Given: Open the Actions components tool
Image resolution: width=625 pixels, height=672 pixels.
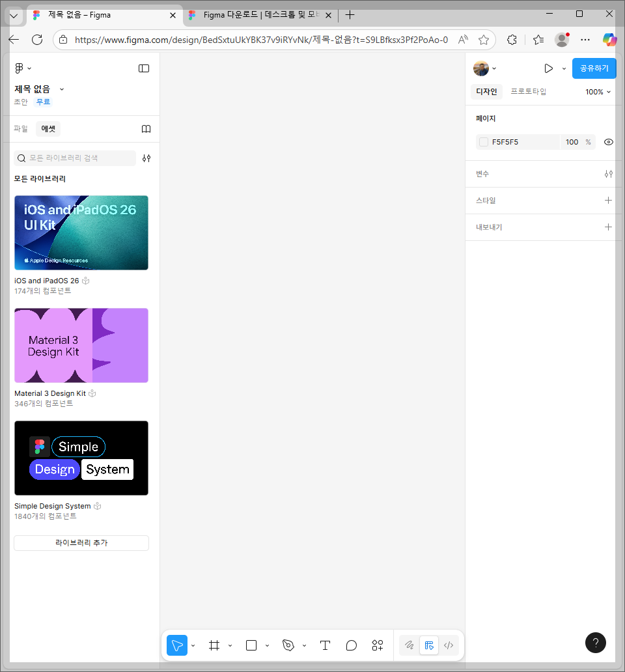Looking at the screenshot, I should click(378, 645).
